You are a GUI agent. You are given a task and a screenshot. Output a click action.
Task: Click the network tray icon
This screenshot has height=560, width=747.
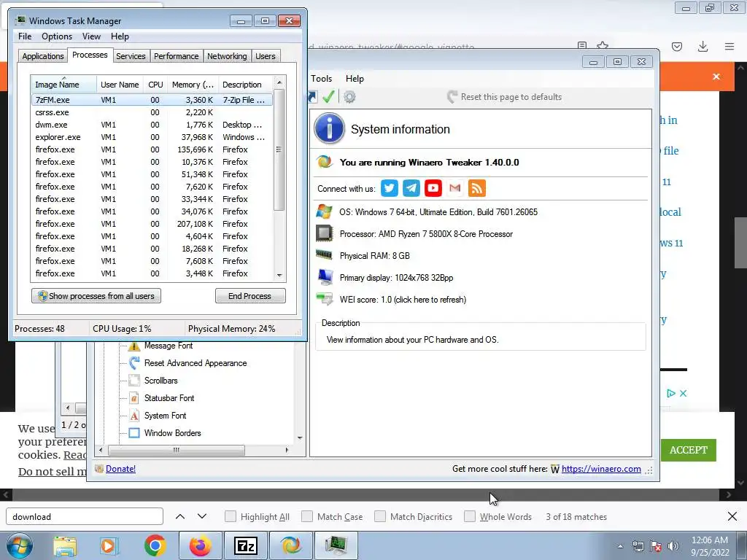tap(638, 546)
